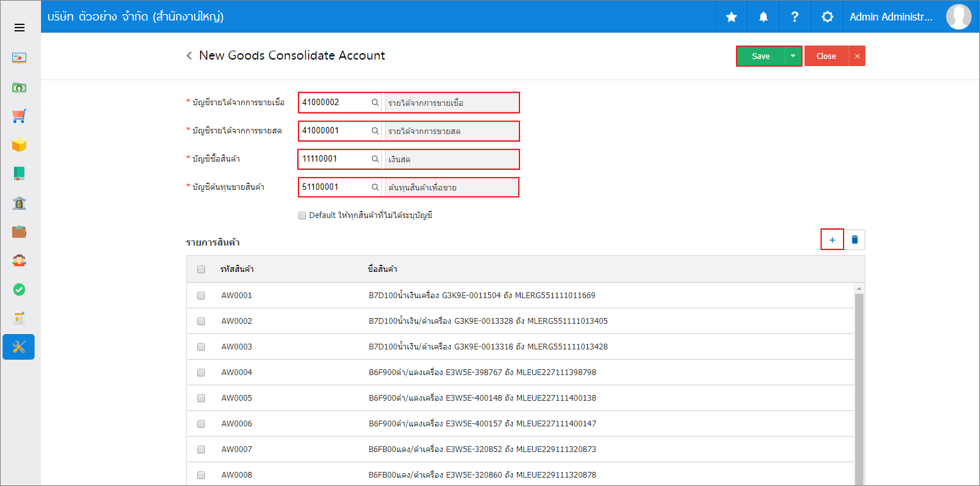
Task: Click the X beside the Close button
Action: (857, 56)
